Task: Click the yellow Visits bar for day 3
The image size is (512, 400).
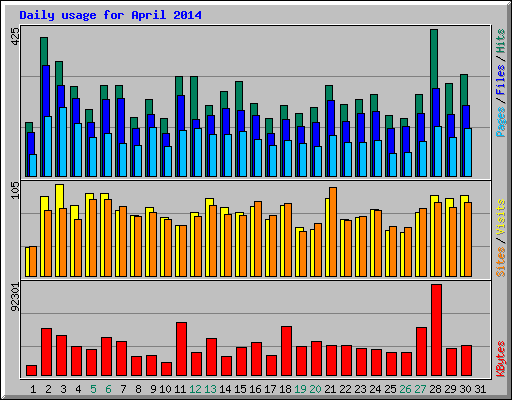Action: 59,196
